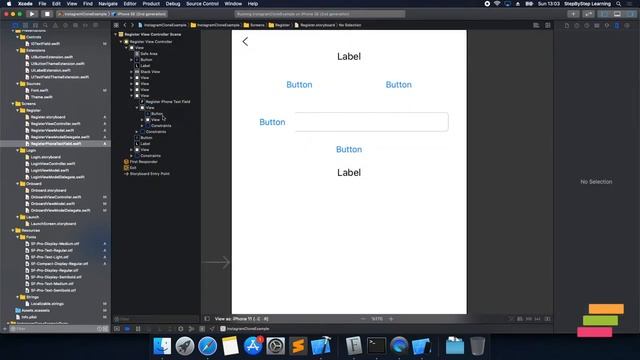Open Safari from the Dock
Viewport: 640px width, 360px height.
207,346
